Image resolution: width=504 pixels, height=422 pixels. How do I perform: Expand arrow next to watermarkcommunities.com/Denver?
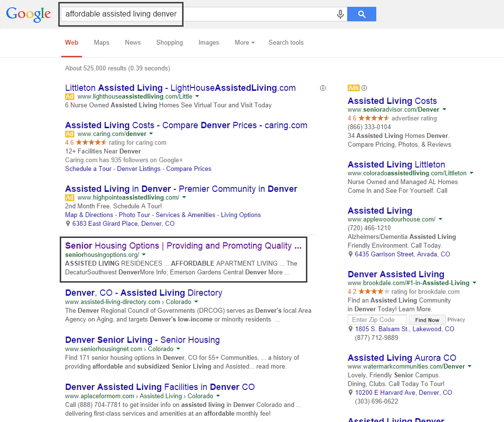(470, 367)
